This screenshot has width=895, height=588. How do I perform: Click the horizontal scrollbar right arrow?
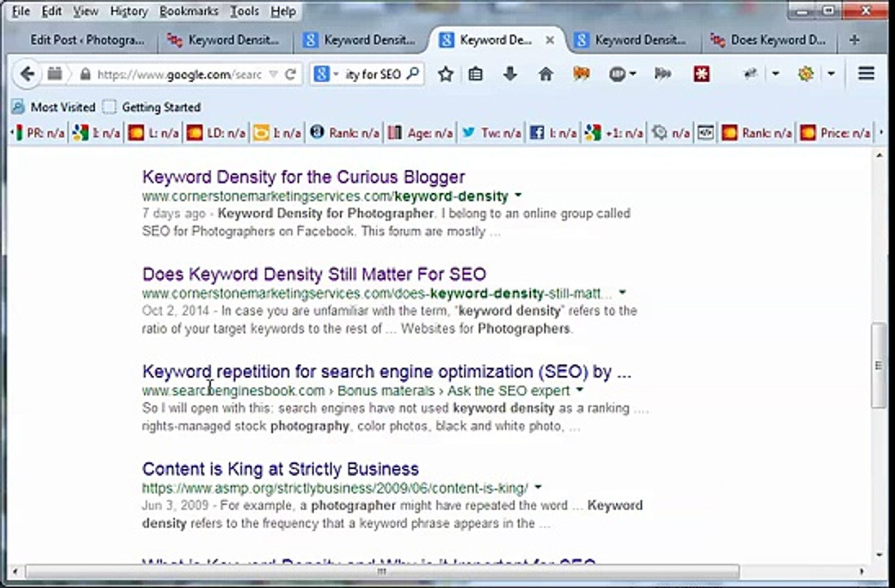pyautogui.click(x=861, y=571)
